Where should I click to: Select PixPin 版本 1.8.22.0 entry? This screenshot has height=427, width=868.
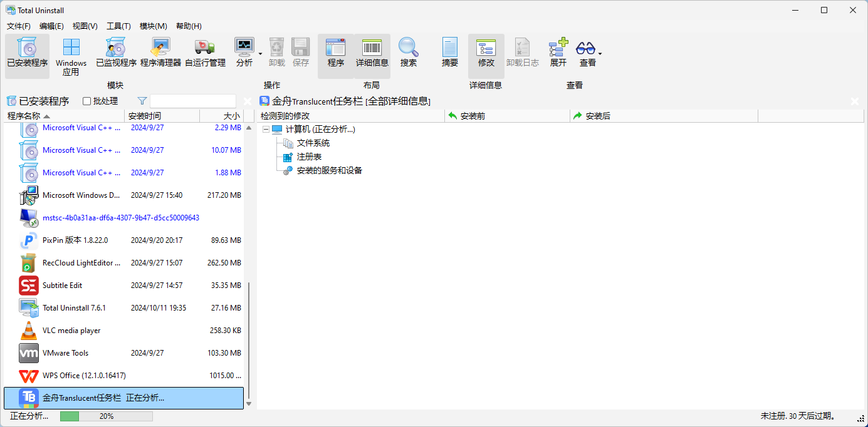[x=123, y=240]
